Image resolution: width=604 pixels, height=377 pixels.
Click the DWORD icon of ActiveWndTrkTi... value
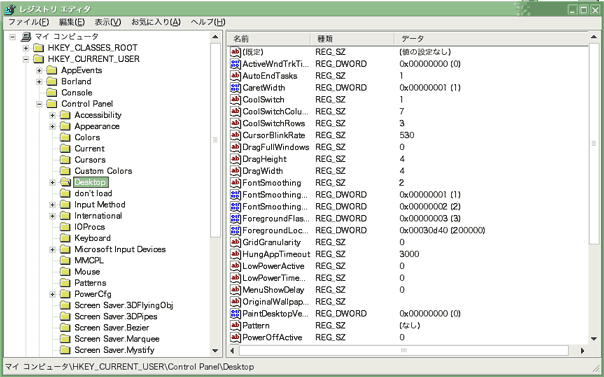[235, 64]
